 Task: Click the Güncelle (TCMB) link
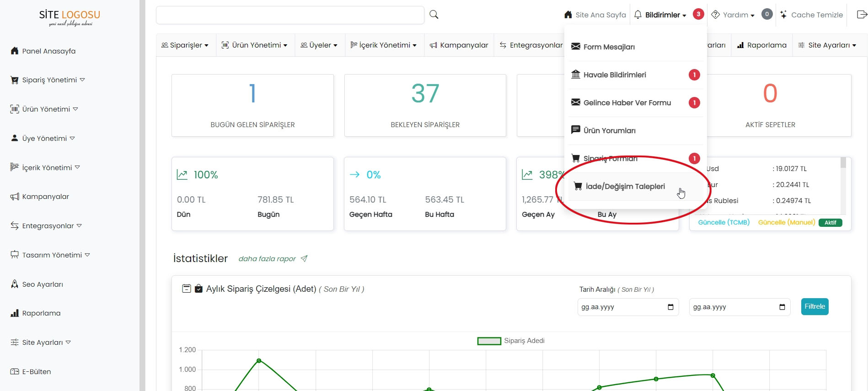[724, 222]
